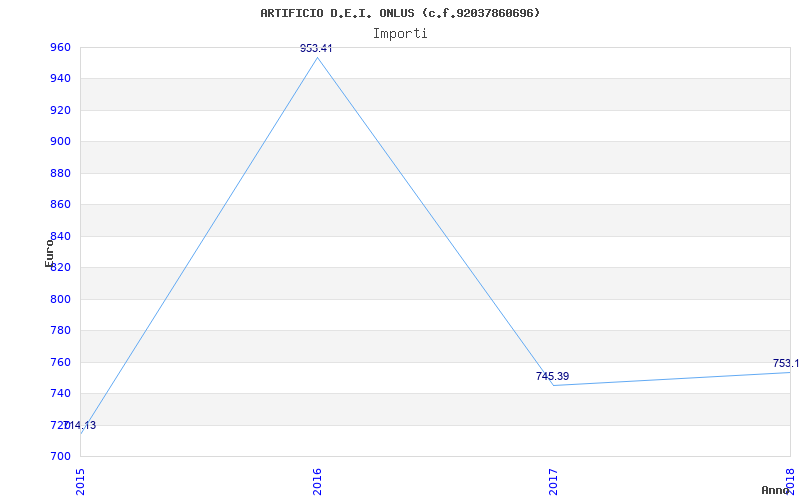The height and width of the screenshot is (500, 800).
Task: Click the 740 y-axis value
Action: [x=60, y=394]
